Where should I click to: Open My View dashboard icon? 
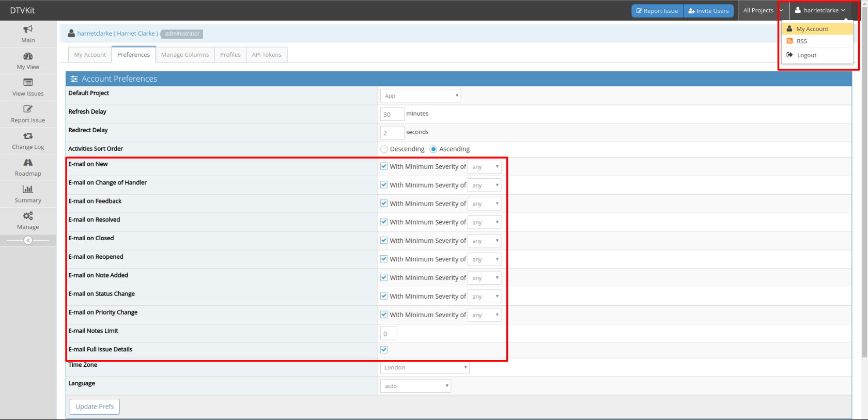click(28, 56)
